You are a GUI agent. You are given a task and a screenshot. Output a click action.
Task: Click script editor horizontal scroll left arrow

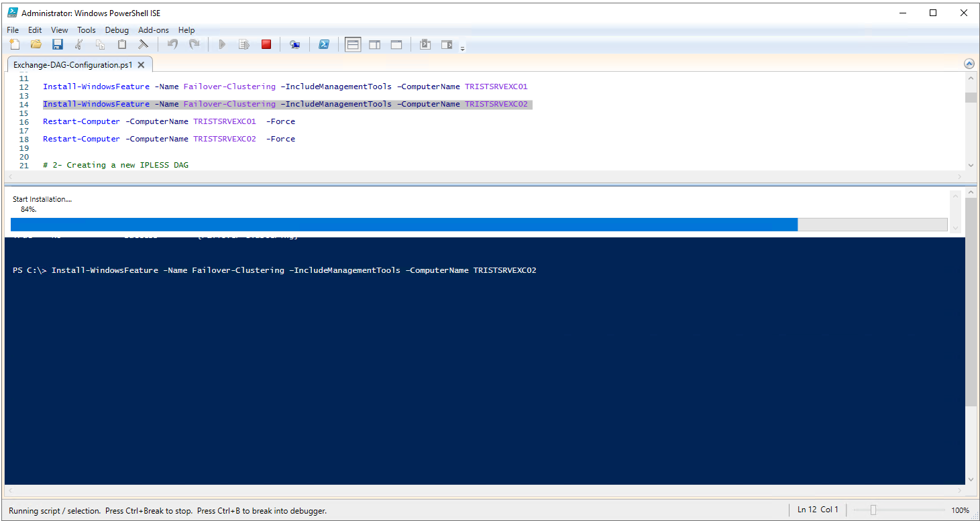click(x=10, y=176)
